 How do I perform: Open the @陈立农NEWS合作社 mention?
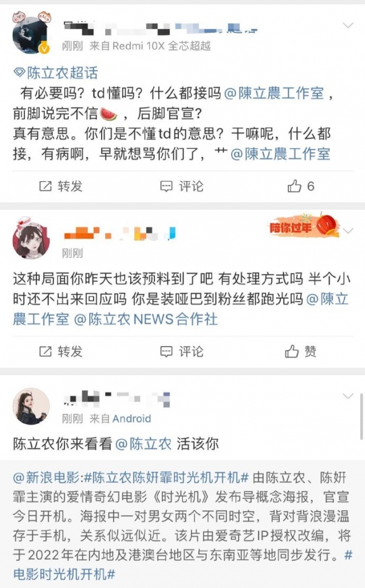[x=145, y=319]
